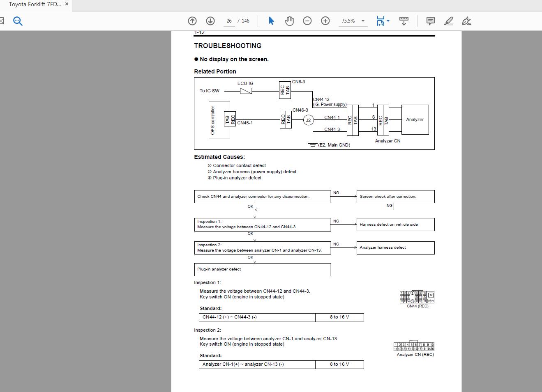The image size is (542, 392).
Task: Click '(E2, Main GND)' label
Action: 334,145
